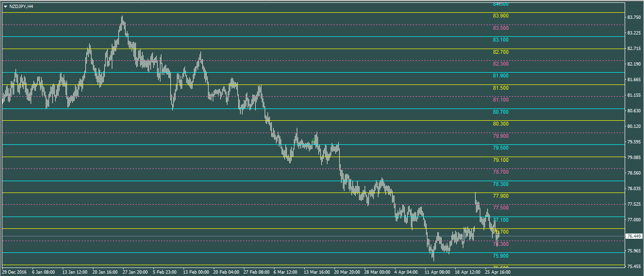Select 13 Feb 00:00 on the time axis

click(x=196, y=272)
